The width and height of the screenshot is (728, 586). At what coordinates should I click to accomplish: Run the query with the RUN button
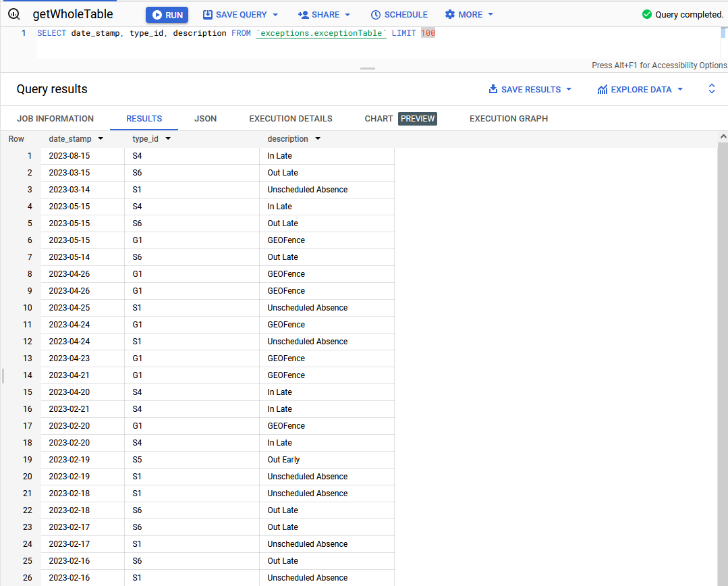(x=167, y=15)
